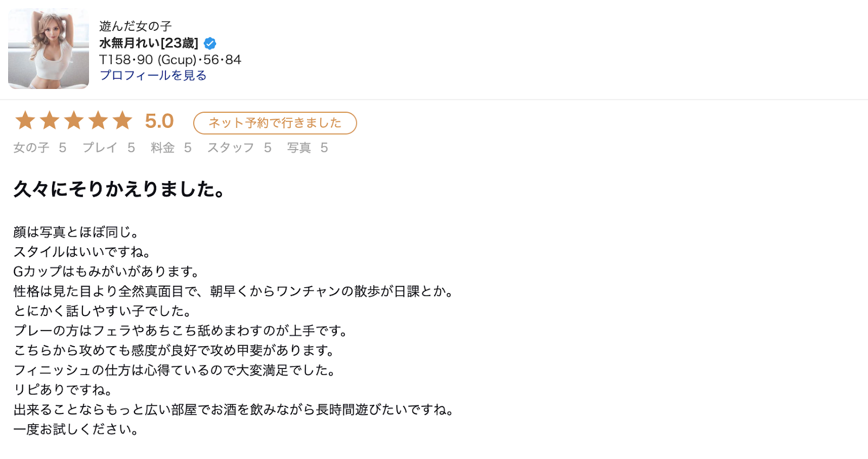Image resolution: width=868 pixels, height=459 pixels.
Task: Click the 料金 5 sub-rating
Action: pos(171,148)
